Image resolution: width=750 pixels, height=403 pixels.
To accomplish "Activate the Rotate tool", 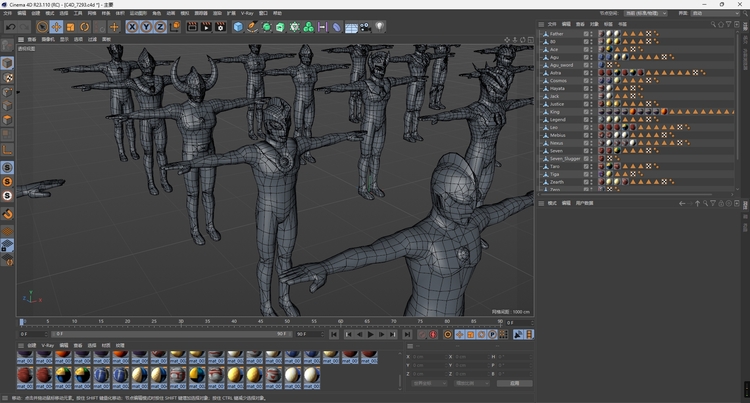I will pos(85,27).
